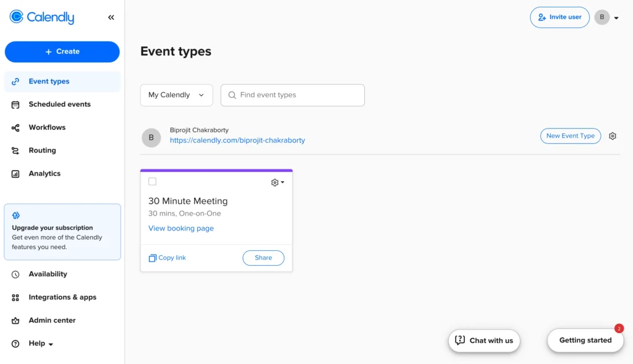Click the Calendly logo
Viewport: 633px width, 364px height.
pos(41,17)
